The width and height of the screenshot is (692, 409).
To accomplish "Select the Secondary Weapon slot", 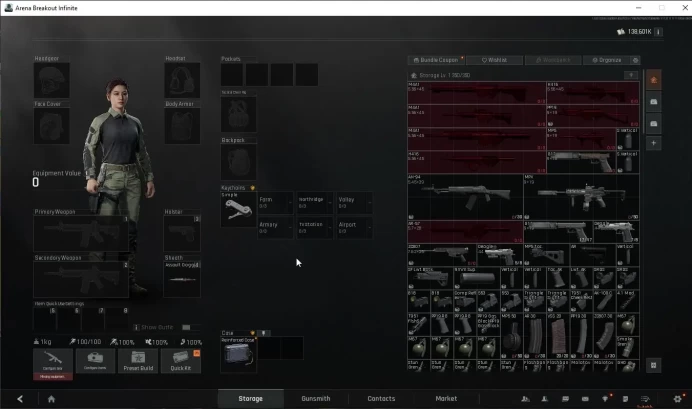I will coord(81,279).
